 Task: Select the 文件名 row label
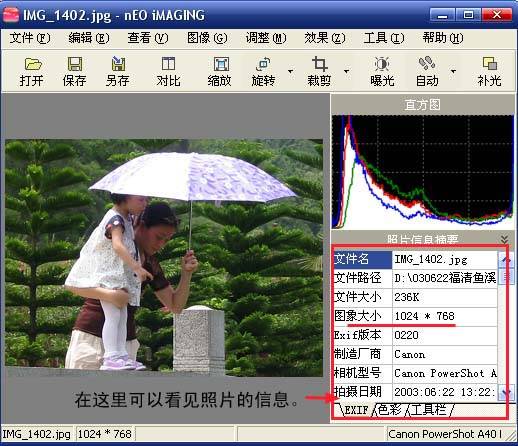tap(363, 259)
